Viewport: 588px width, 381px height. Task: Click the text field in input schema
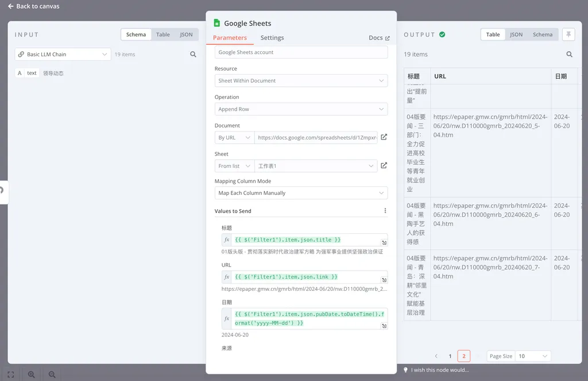click(32, 73)
